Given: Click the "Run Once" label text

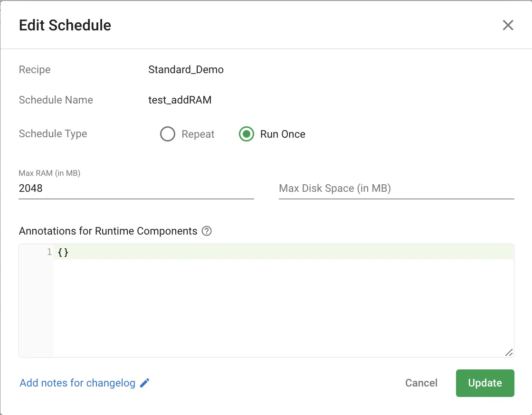Looking at the screenshot, I should point(283,134).
